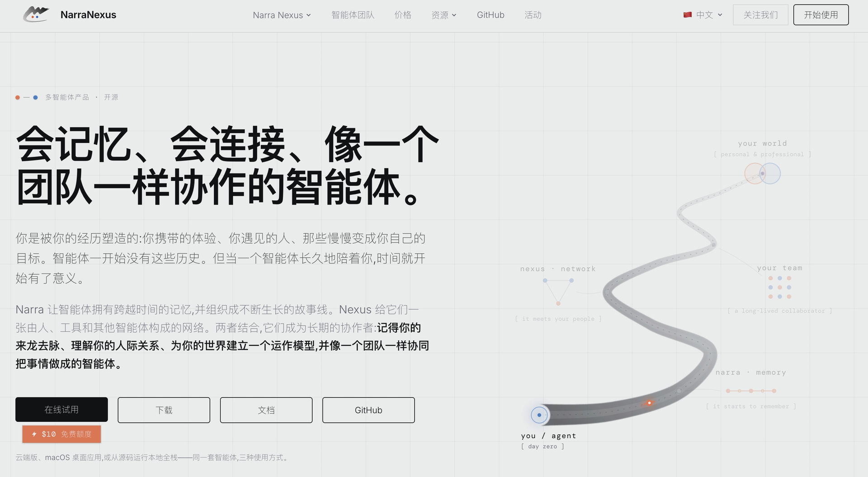This screenshot has height=477, width=868.
Task: Click the hero GitHub button
Action: pos(368,410)
